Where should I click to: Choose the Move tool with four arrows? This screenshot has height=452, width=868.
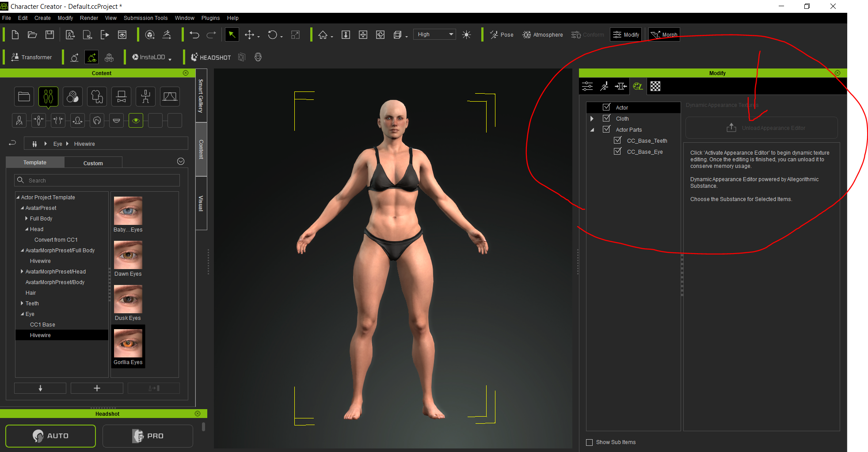point(249,34)
